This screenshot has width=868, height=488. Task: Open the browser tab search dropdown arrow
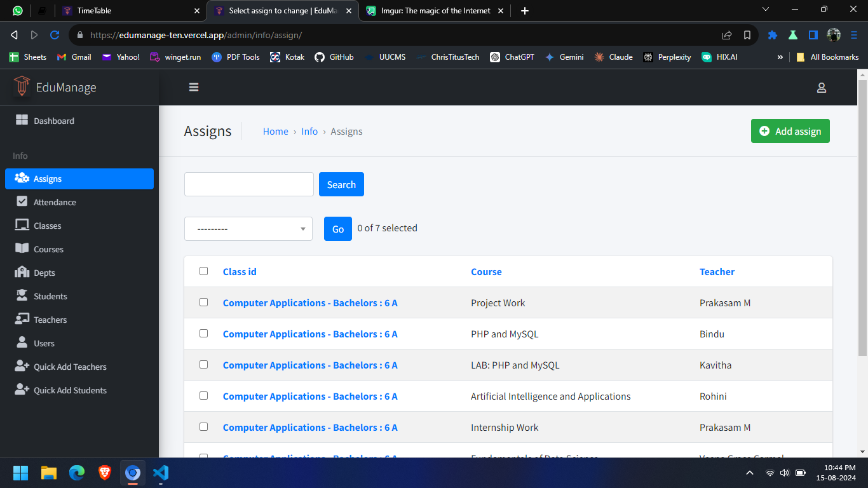point(766,10)
